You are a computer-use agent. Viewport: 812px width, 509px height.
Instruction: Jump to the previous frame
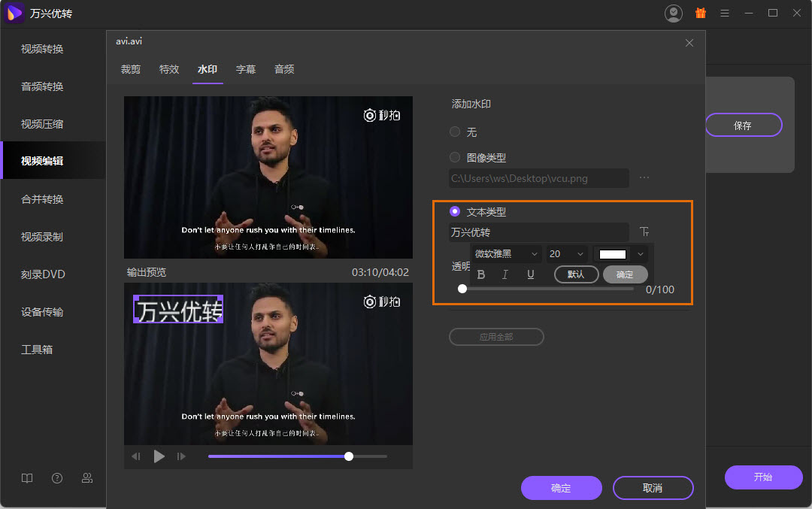click(136, 456)
